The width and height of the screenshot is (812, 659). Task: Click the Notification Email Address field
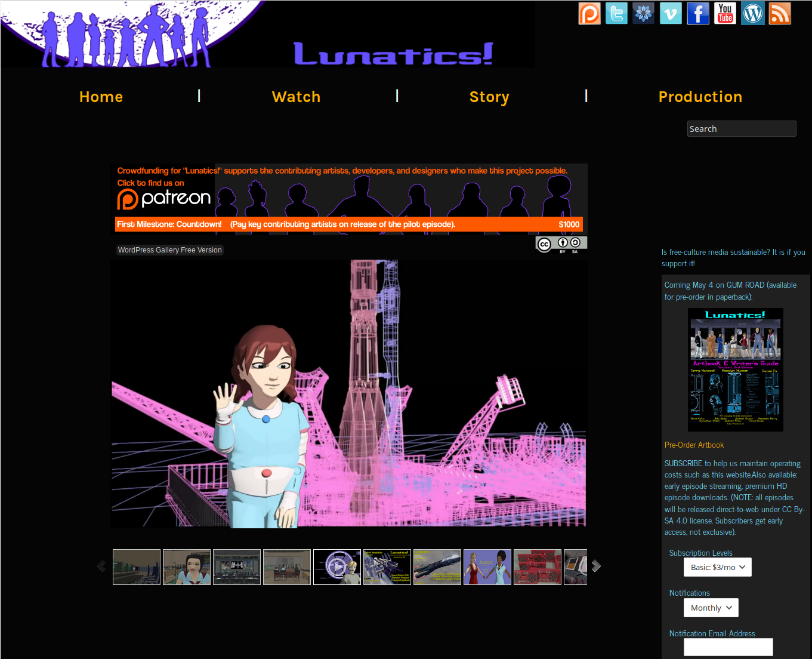pos(728,647)
